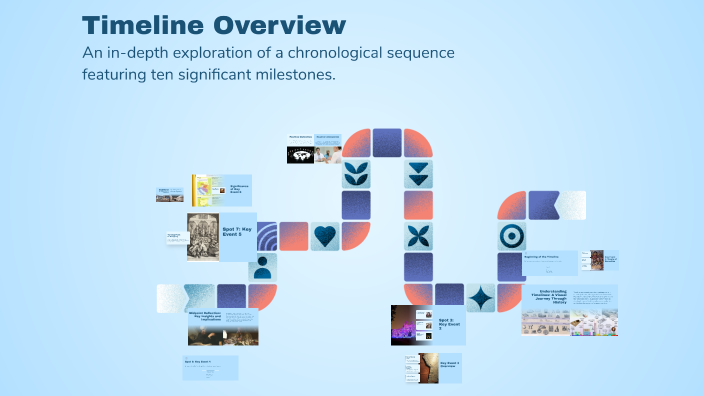Click the heart icon tile
The height and width of the screenshot is (396, 704).
point(325,236)
